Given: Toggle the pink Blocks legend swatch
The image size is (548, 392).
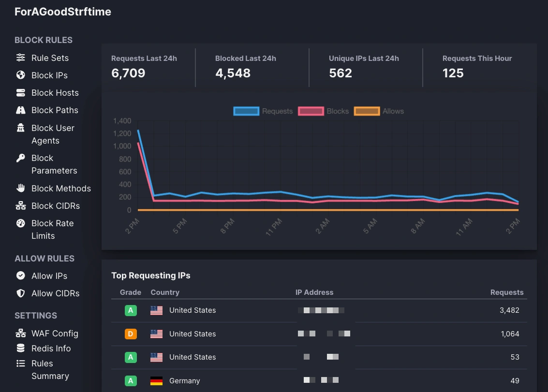Looking at the screenshot, I should tap(311, 111).
